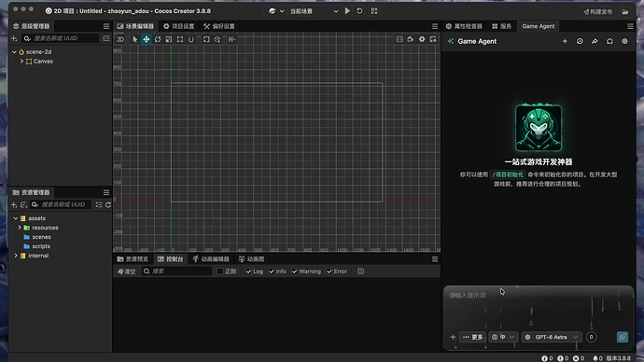Click the preview platform icon left of 当前场景
The image size is (644, 362).
tap(272, 11)
